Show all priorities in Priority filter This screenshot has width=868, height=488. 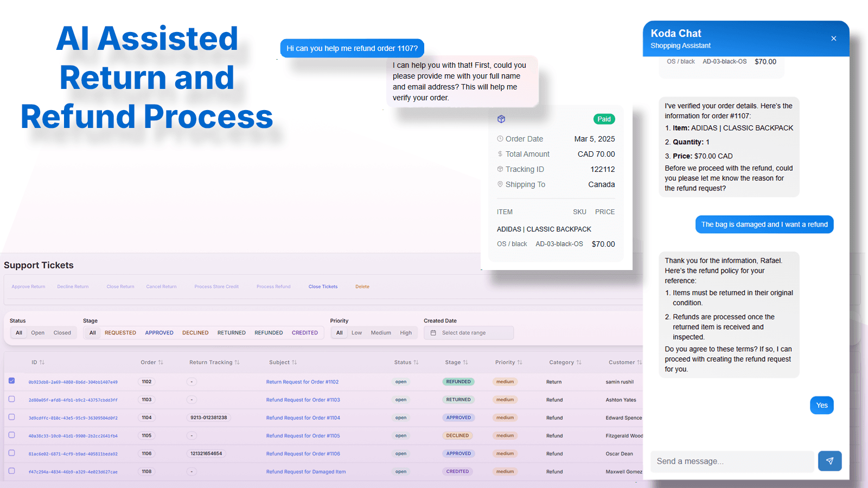340,333
